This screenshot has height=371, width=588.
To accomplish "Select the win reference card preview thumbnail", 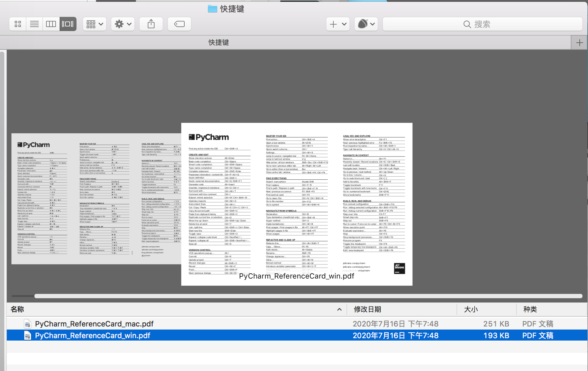I will [x=297, y=204].
